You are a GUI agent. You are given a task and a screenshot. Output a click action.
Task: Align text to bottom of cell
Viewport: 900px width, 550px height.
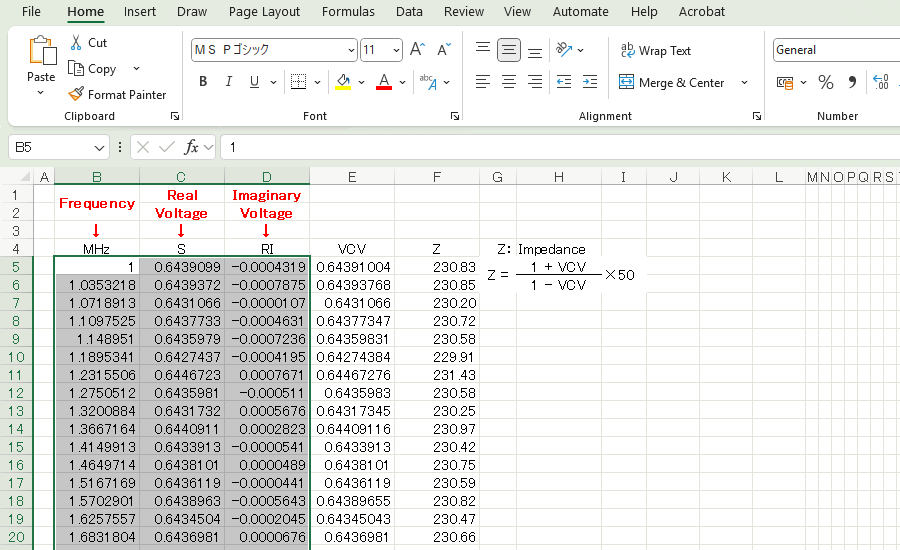click(x=534, y=50)
